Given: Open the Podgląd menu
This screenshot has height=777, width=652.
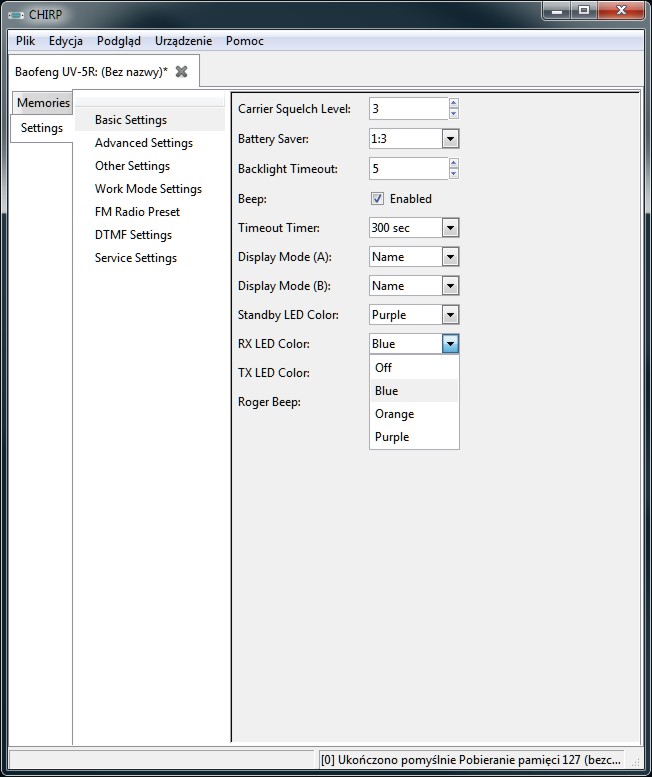Looking at the screenshot, I should [118, 41].
